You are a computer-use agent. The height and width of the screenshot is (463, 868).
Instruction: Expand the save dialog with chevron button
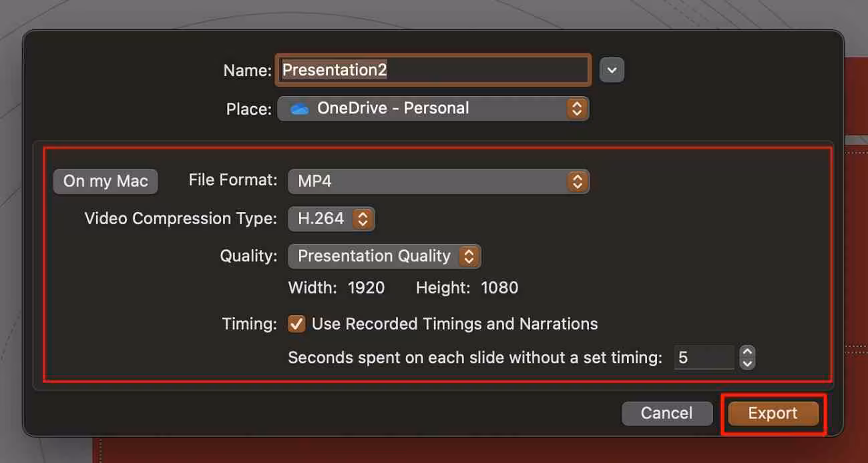612,70
